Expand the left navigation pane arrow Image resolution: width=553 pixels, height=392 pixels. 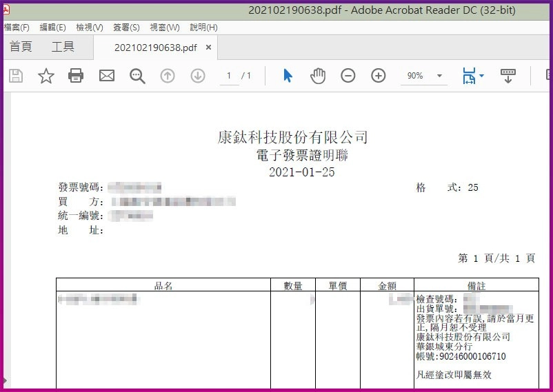5,381
